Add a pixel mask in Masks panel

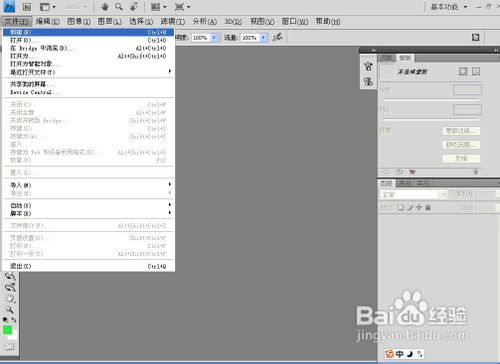point(463,71)
